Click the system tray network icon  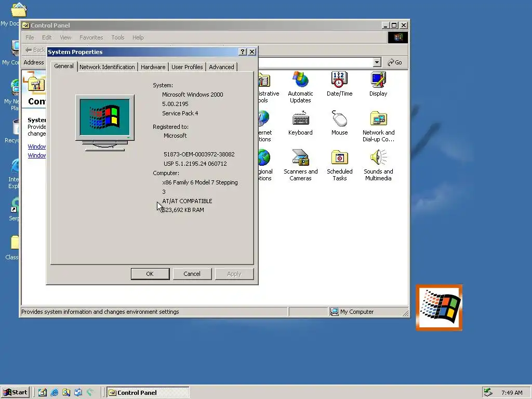click(x=488, y=392)
